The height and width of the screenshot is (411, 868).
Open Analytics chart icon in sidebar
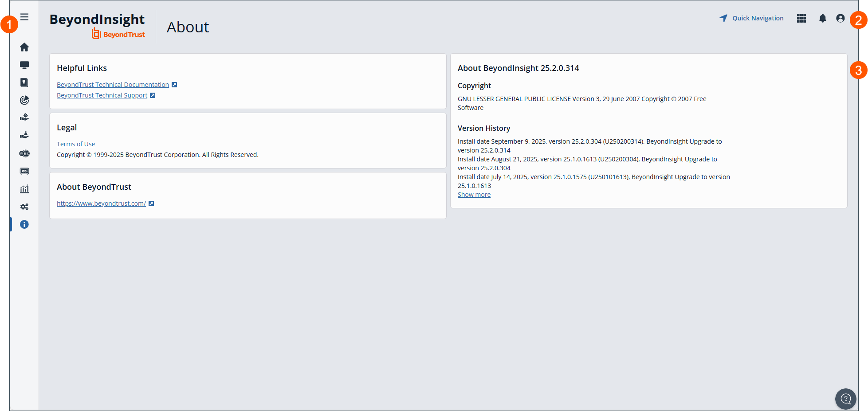click(24, 189)
